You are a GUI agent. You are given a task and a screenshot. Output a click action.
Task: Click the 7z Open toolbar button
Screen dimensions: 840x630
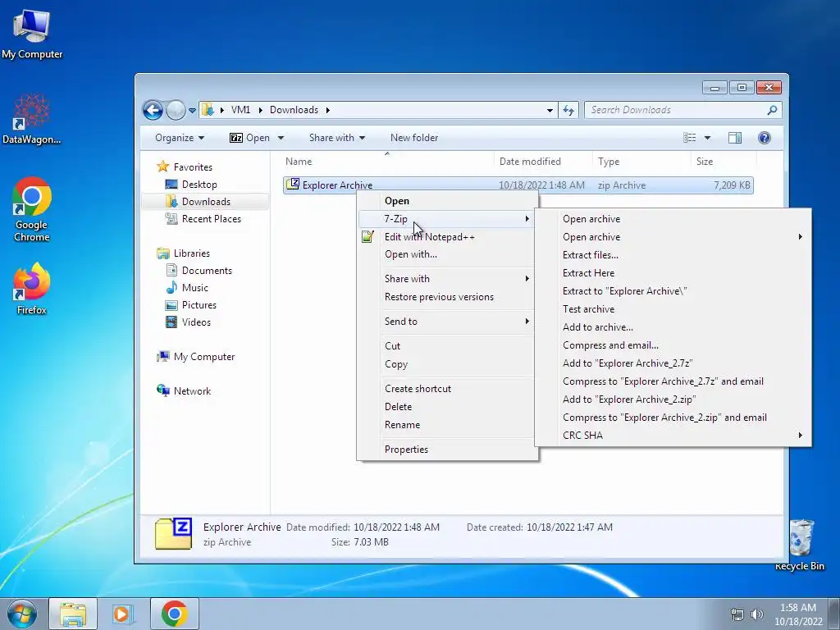coord(249,138)
